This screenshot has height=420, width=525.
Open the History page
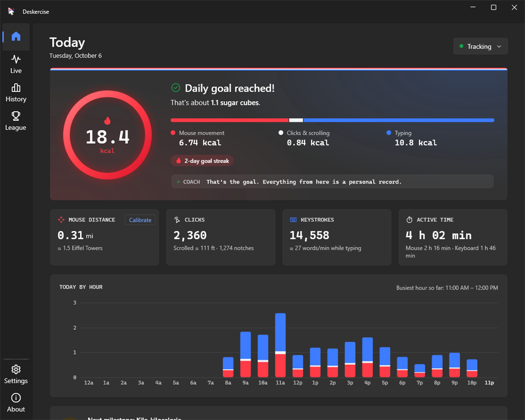pos(16,93)
